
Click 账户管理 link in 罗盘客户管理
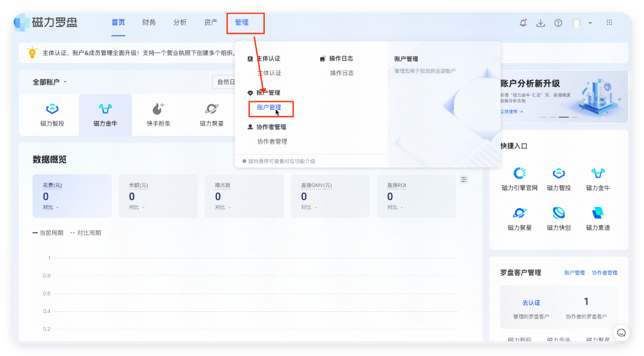(574, 273)
